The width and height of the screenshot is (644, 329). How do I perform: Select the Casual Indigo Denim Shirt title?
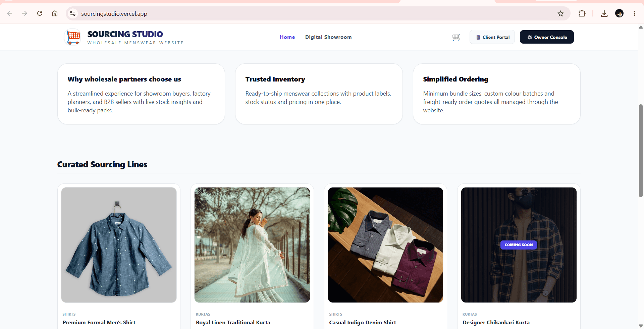pyautogui.click(x=363, y=323)
